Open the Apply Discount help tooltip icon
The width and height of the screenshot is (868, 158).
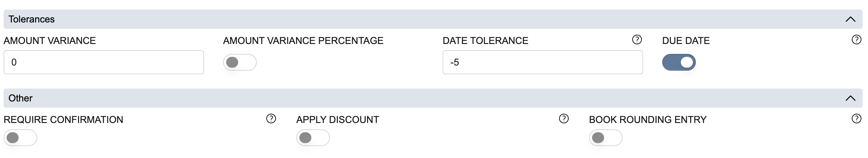(564, 119)
